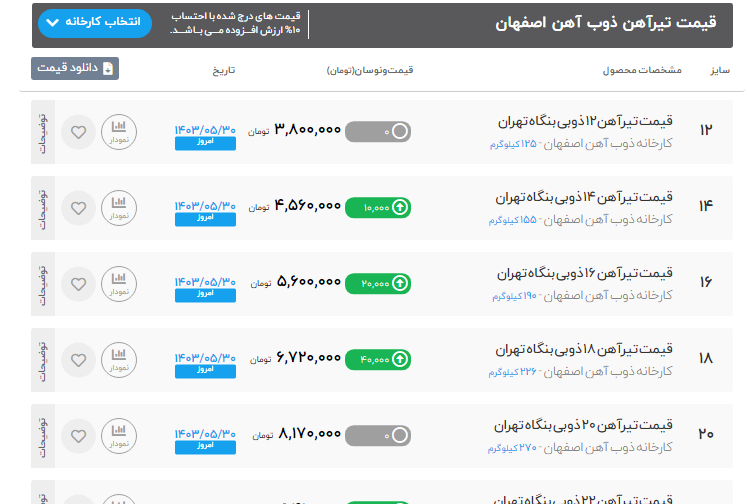Image resolution: width=747 pixels, height=504 pixels.
Task: Open link قیمت تیرآهن 18 ذوبی بنگاه تهران
Action: [584, 350]
